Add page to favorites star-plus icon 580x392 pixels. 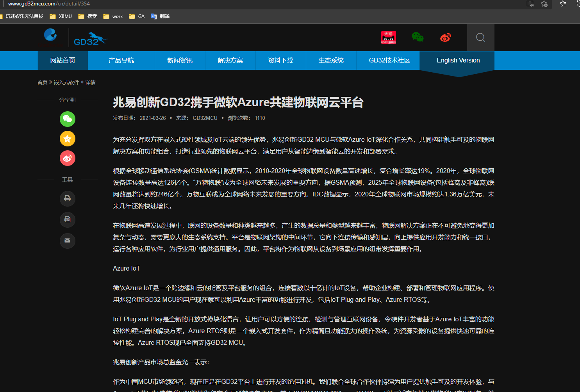(x=544, y=4)
